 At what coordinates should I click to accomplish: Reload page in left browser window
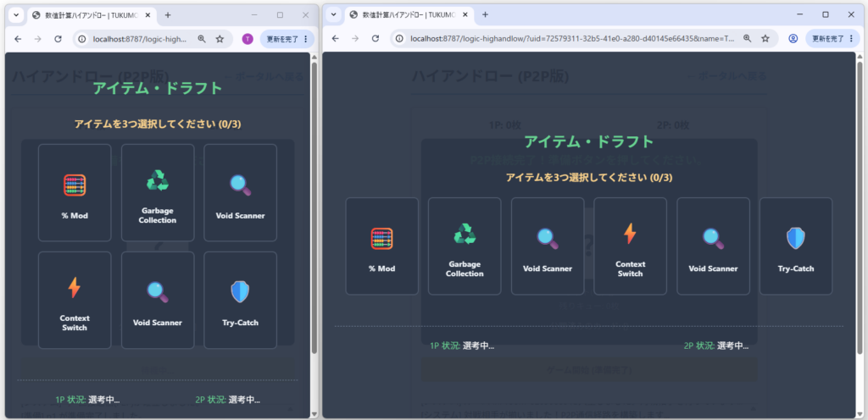[x=58, y=39]
